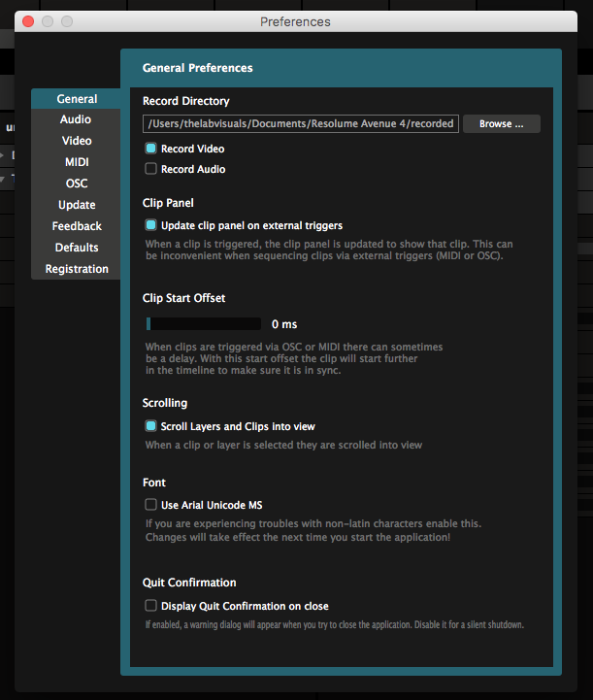Open the Defaults preferences tab
The width and height of the screenshot is (593, 700).
pos(77,248)
